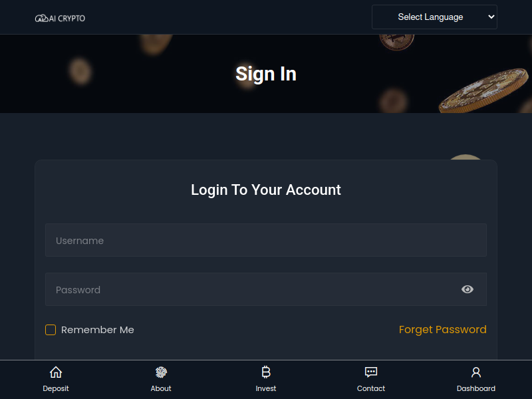Switch to the Invest tab label
Screen dimensions: 532x399
[x=266, y=388]
